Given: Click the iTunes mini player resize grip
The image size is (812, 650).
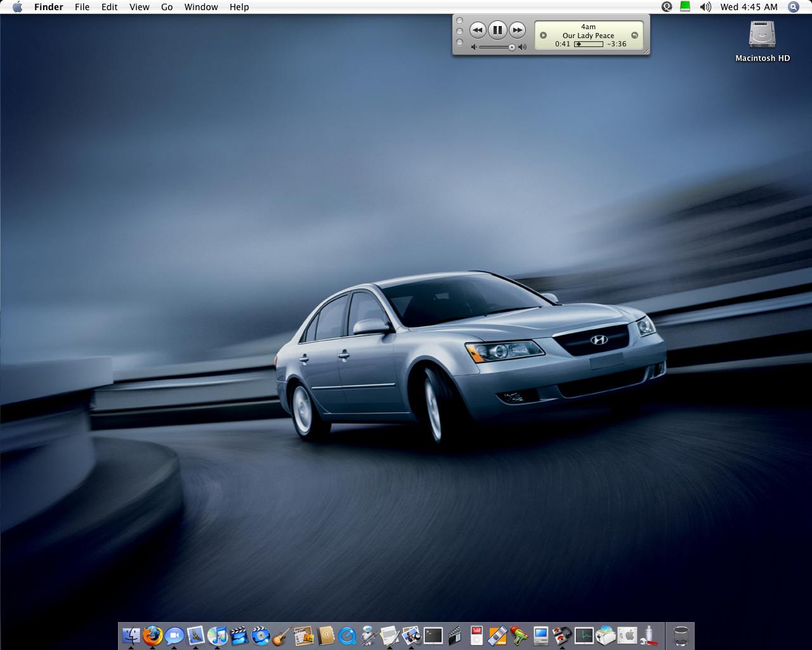Looking at the screenshot, I should (x=646, y=52).
